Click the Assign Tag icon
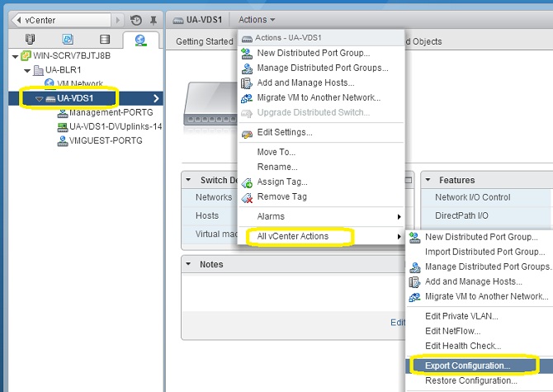Image resolution: width=553 pixels, height=392 pixels. tap(247, 182)
